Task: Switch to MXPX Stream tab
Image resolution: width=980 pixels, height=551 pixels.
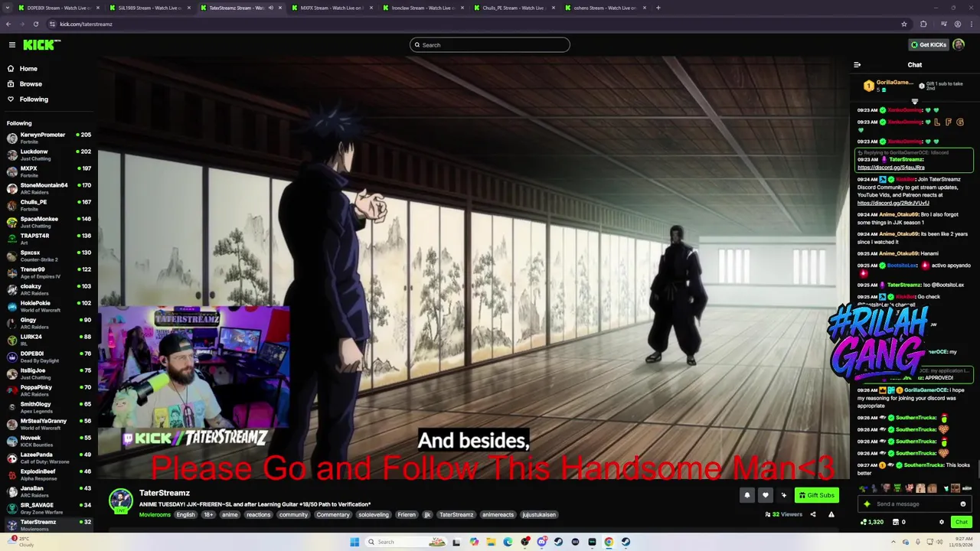Action: 331,8
